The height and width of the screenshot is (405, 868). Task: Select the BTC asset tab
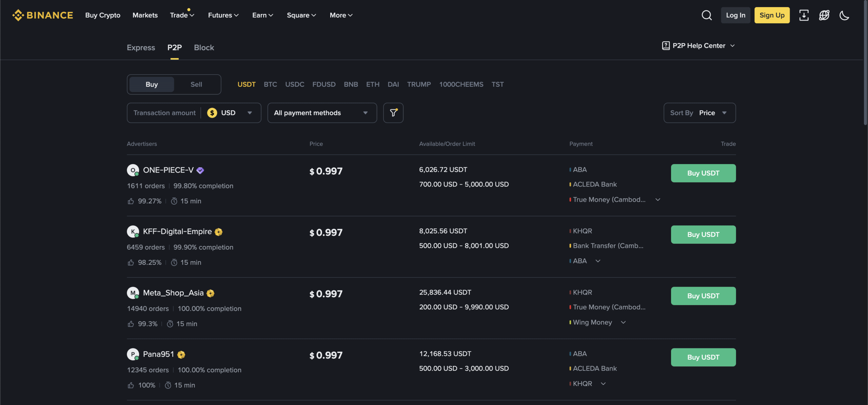[270, 84]
